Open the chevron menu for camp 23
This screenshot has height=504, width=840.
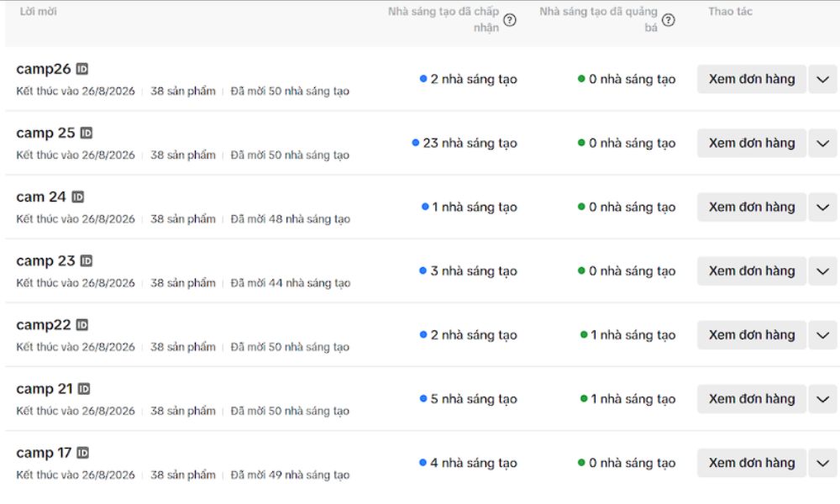coord(823,271)
